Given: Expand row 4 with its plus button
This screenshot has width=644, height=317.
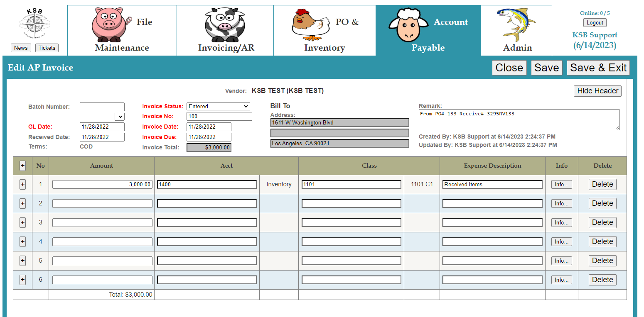Looking at the screenshot, I should click(22, 241).
